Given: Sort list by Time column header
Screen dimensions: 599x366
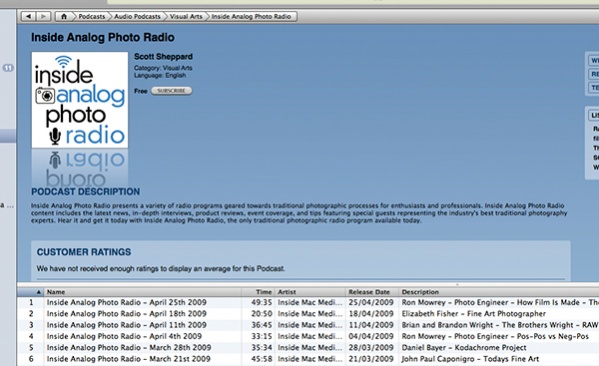Looking at the screenshot, I should pyautogui.click(x=258, y=292).
